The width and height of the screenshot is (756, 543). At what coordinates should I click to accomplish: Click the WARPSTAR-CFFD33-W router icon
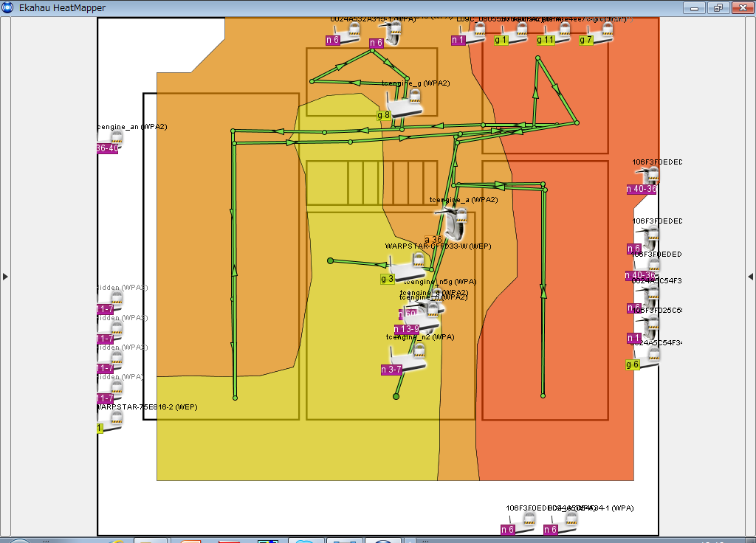pos(408,267)
